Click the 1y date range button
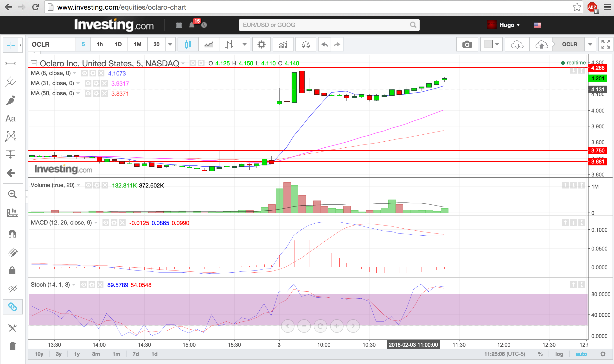This screenshot has width=614, height=364. pyautogui.click(x=77, y=354)
